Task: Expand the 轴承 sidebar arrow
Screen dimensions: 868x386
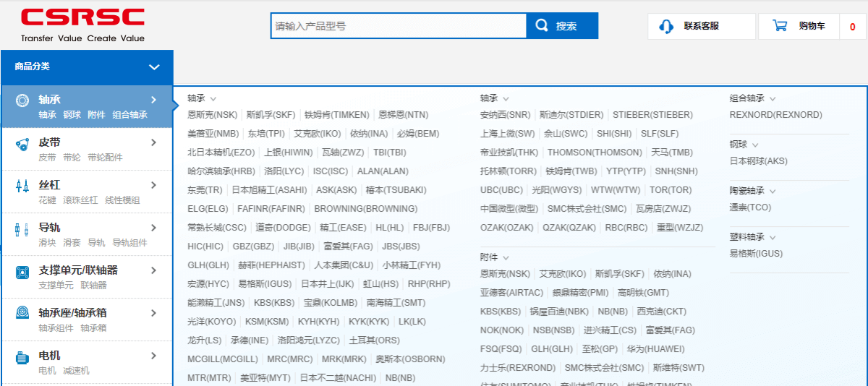Action: pos(153,100)
